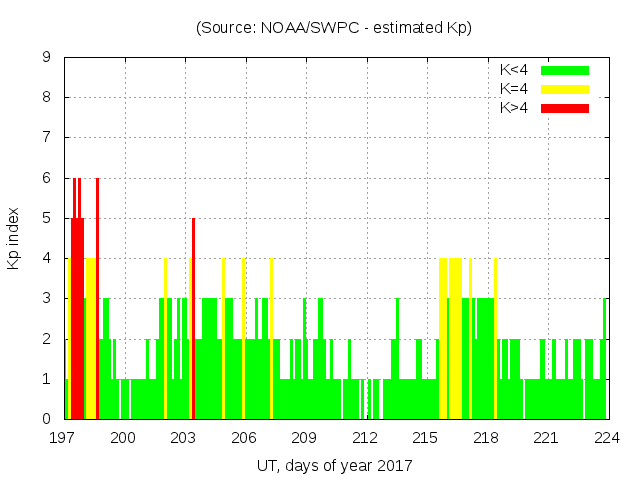Click the yellow K=4 legend swatch
Screen dimensions: 640x480
[565, 89]
